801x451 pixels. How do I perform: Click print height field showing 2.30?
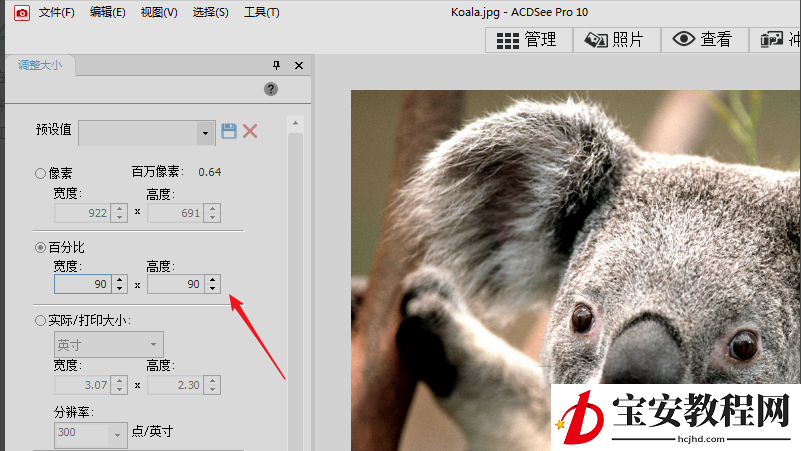point(175,385)
